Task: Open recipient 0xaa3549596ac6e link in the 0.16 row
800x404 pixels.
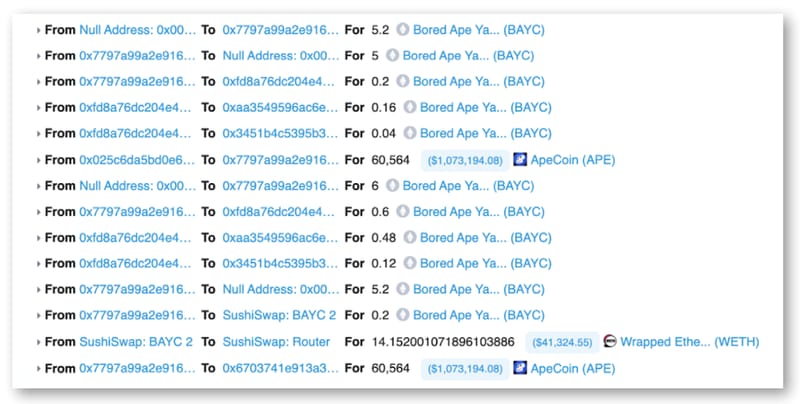Action: point(280,107)
